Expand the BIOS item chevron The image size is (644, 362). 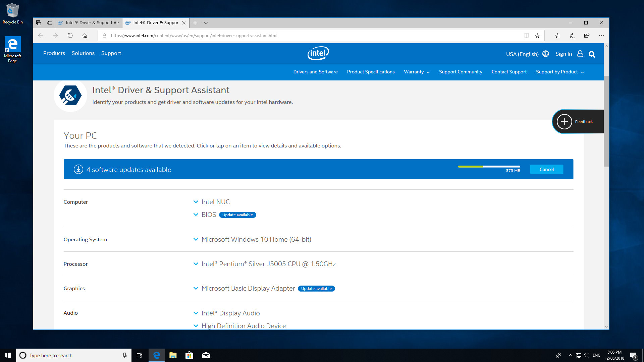196,215
